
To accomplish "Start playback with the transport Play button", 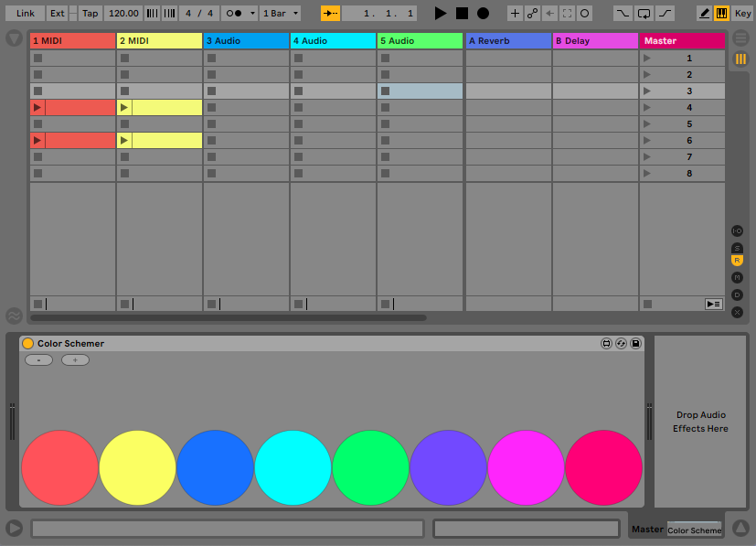I will click(441, 14).
